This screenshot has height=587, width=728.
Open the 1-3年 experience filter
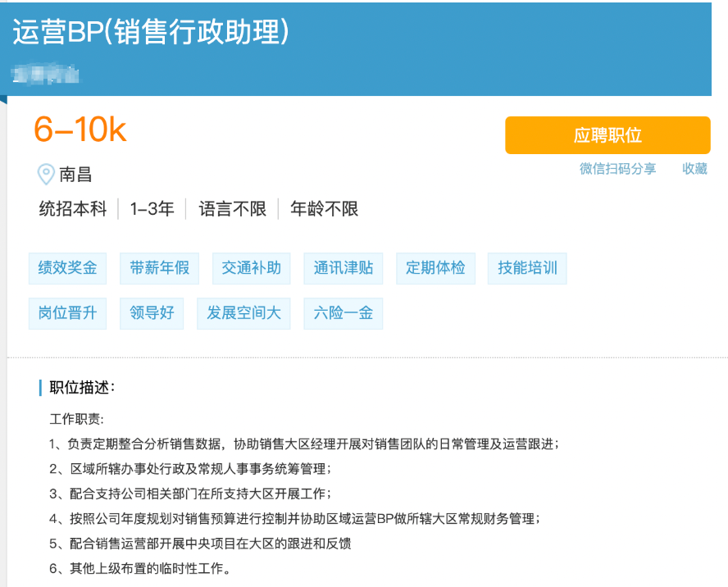152,209
